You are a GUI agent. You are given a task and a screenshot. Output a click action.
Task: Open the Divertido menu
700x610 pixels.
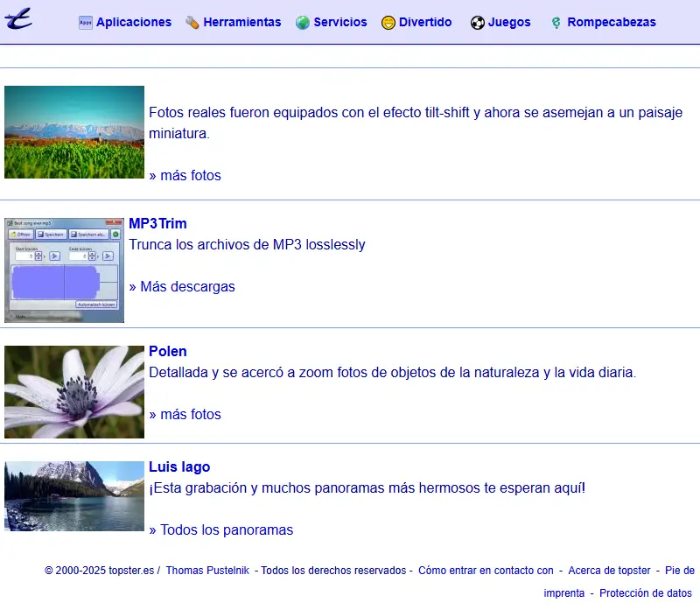point(425,22)
